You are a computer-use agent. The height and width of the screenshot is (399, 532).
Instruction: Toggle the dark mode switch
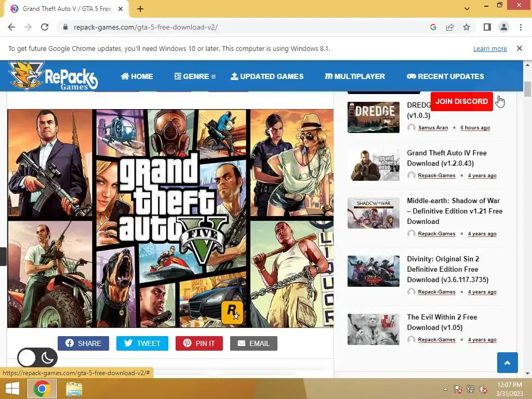(37, 357)
